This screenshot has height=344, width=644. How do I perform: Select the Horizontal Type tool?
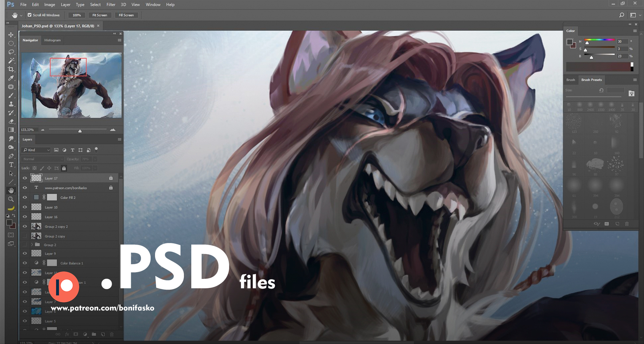point(11,165)
